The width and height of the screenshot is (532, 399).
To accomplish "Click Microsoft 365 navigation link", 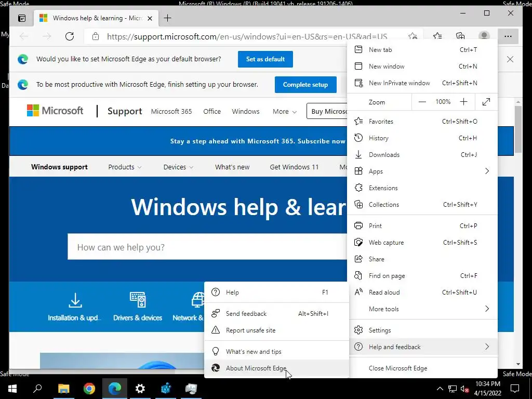I will pos(171,111).
